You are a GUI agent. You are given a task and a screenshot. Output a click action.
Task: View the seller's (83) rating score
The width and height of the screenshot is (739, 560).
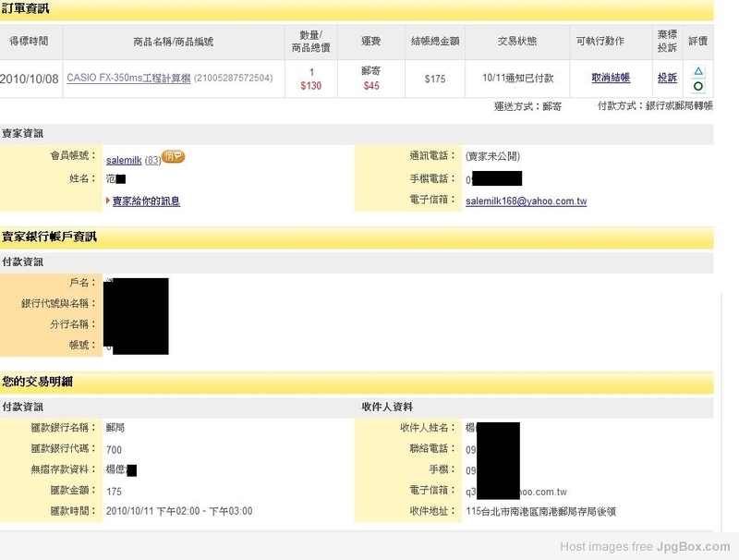[152, 160]
